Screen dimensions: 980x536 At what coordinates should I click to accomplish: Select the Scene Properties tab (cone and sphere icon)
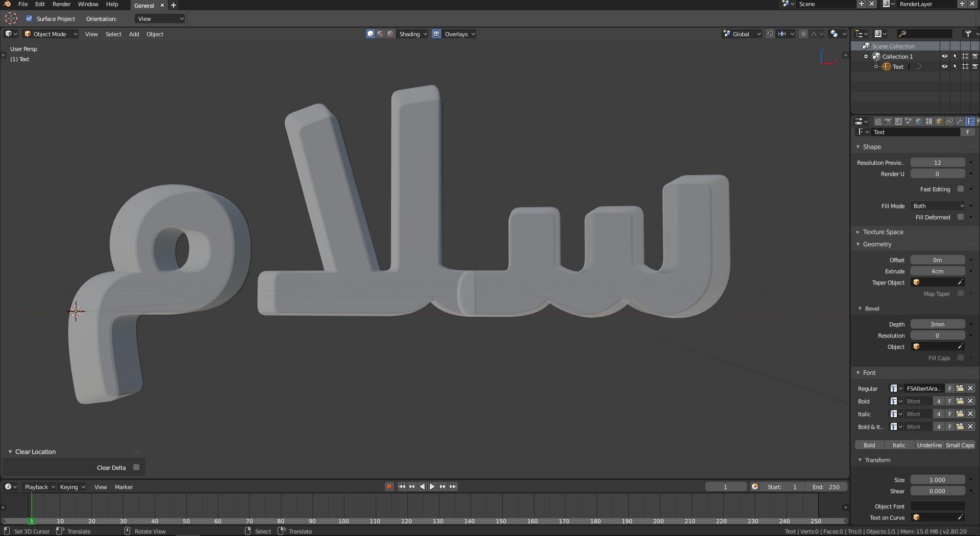click(909, 121)
